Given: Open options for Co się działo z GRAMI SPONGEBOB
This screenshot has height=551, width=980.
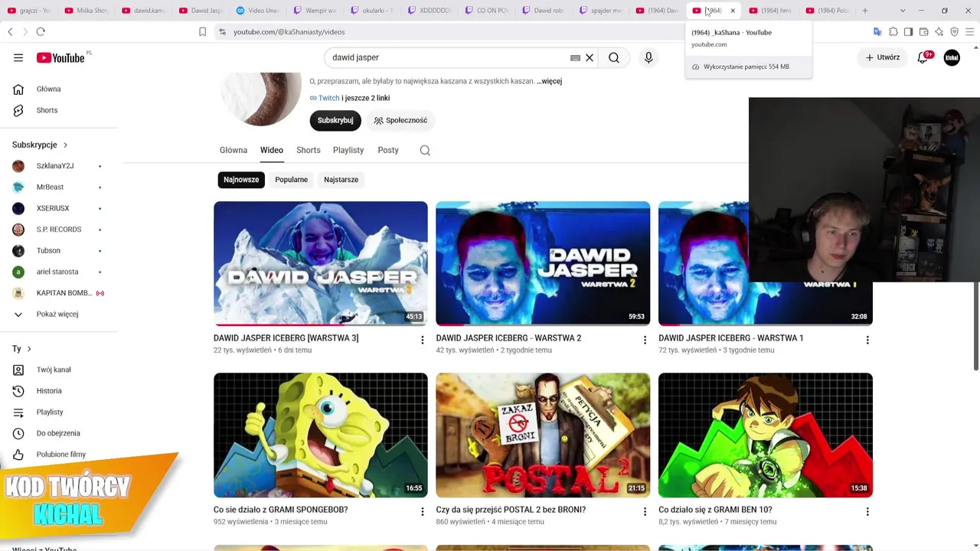Looking at the screenshot, I should coord(422,511).
